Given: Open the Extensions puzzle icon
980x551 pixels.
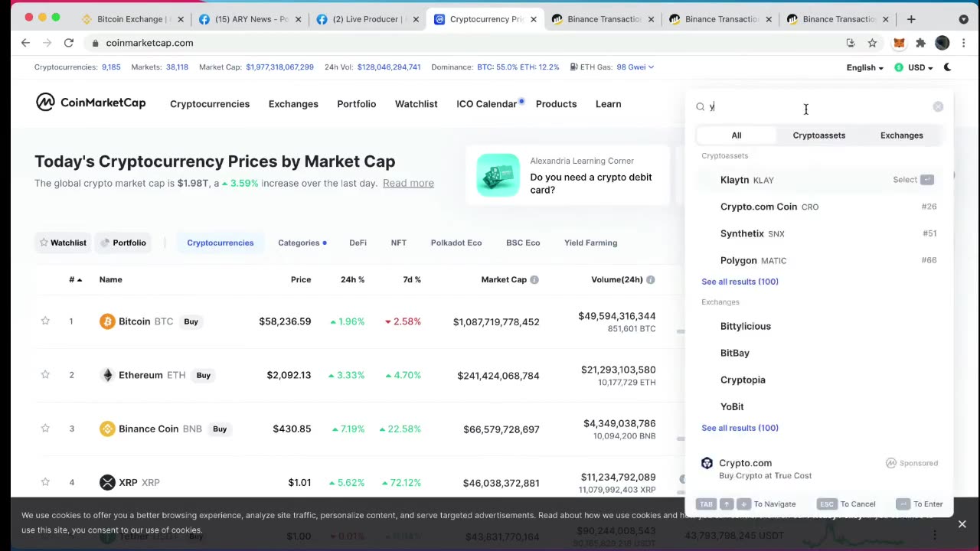Looking at the screenshot, I should pyautogui.click(x=921, y=43).
